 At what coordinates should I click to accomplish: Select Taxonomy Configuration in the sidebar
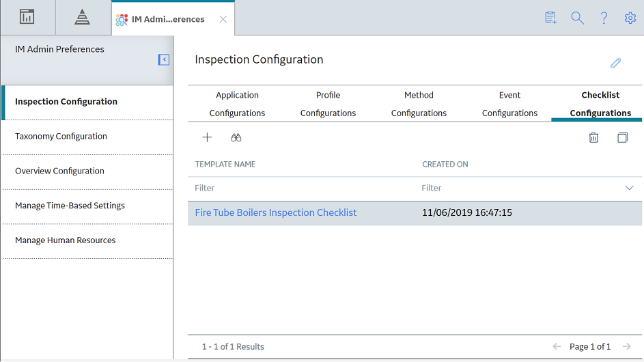click(61, 137)
